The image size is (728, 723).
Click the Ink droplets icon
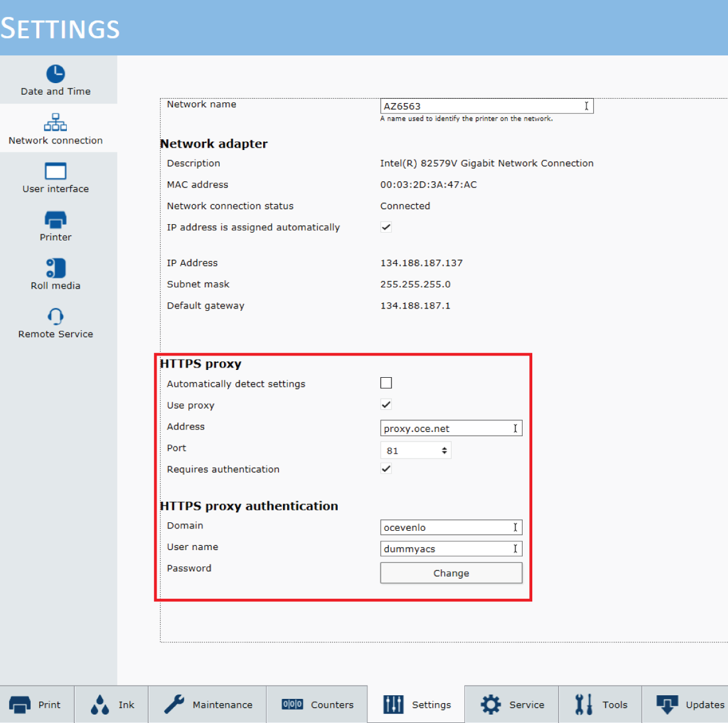pyautogui.click(x=100, y=704)
